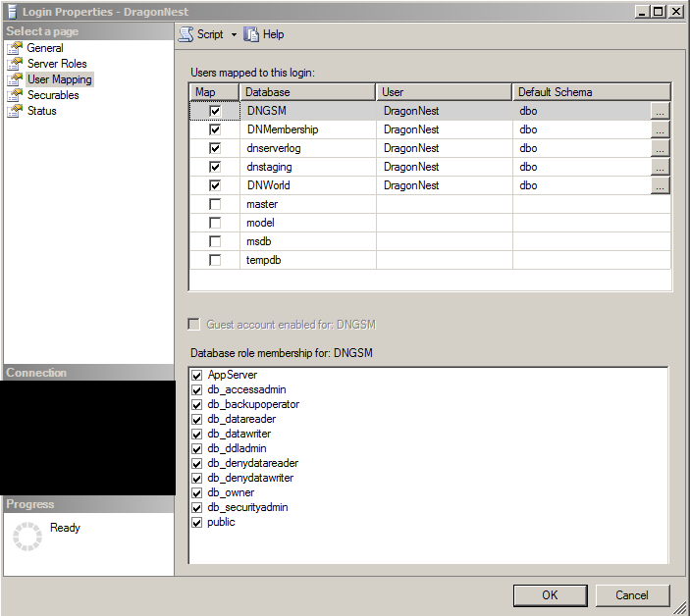
Task: Select the master database cell
Action: (x=308, y=204)
